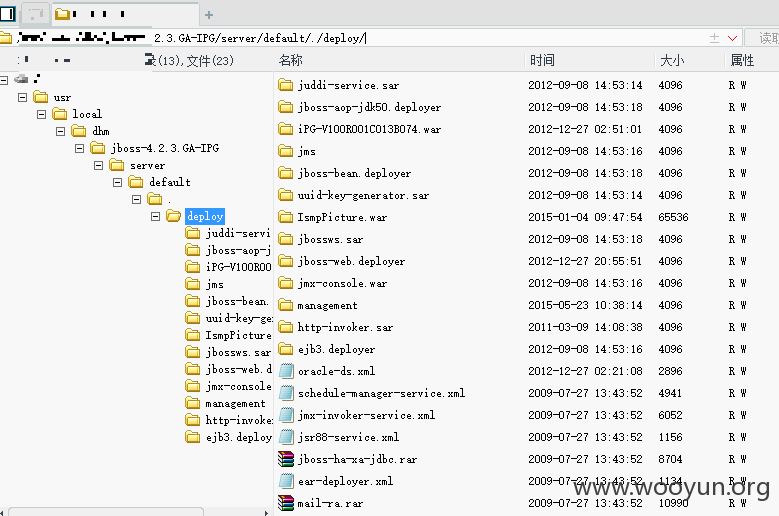Open a new tab with plus button
Image resolution: width=779 pixels, height=516 pixels.
pyautogui.click(x=209, y=15)
